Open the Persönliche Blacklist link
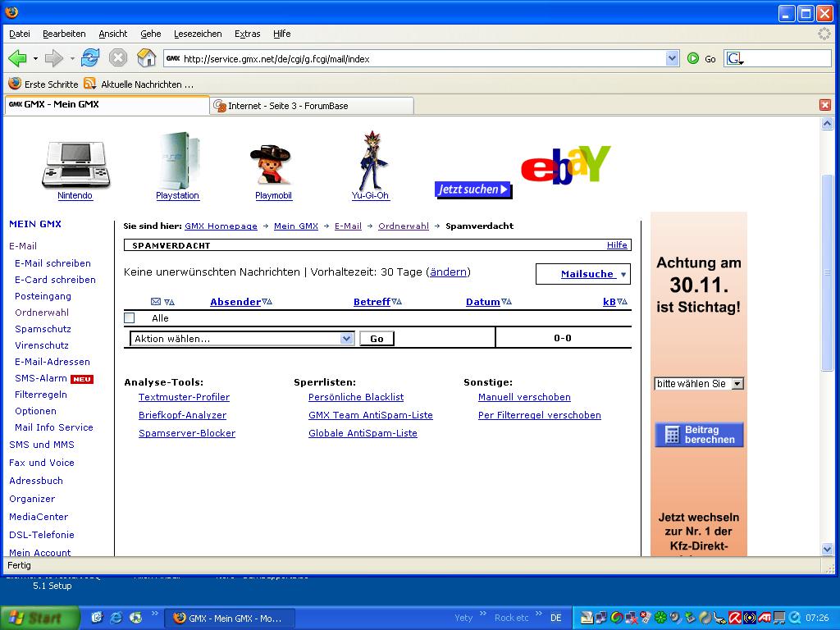Viewport: 840px width, 630px height. 356,397
